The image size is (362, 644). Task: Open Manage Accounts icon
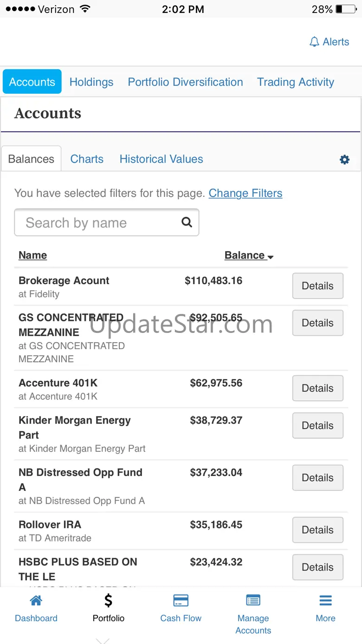coord(253,601)
